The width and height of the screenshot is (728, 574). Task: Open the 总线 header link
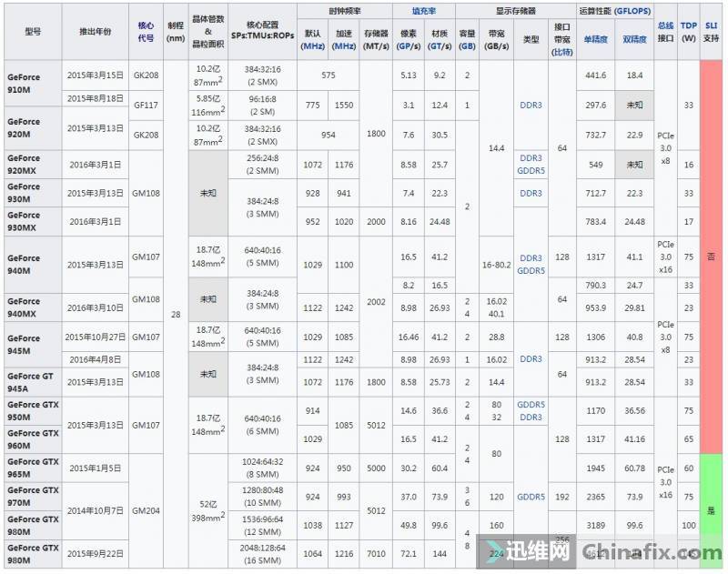click(x=665, y=25)
